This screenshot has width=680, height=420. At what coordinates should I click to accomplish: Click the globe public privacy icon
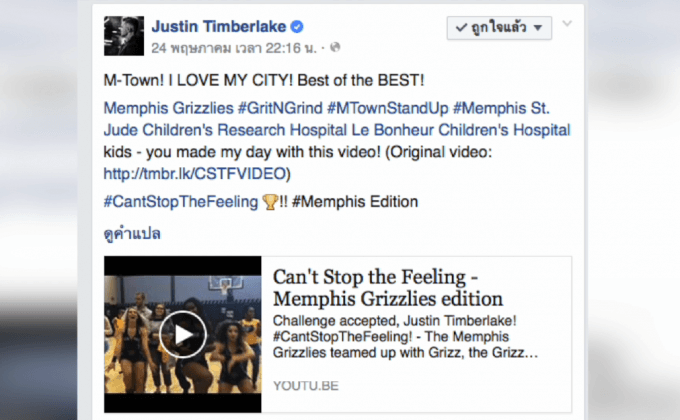(x=335, y=47)
